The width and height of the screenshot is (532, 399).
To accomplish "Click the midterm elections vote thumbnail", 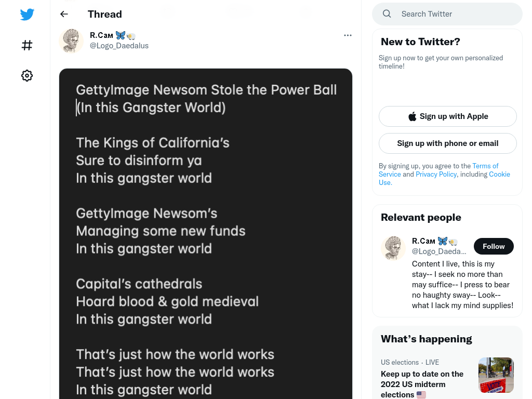I will [x=496, y=375].
